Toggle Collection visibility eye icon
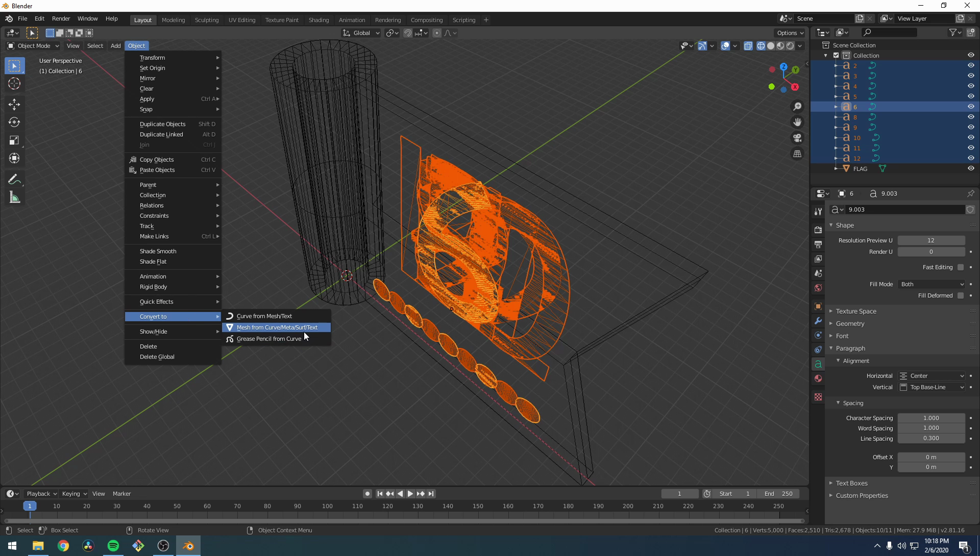 point(971,56)
